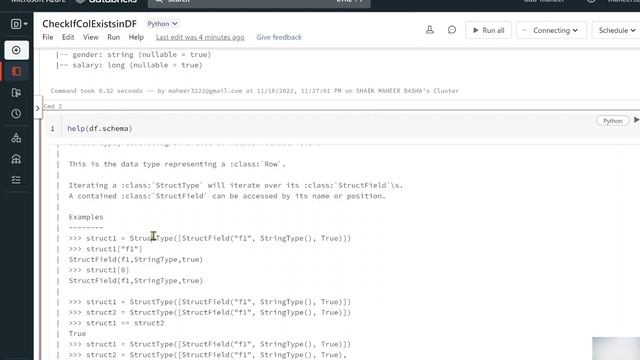Open the Connecting cluster dropdown
The height and width of the screenshot is (360, 640).
tap(551, 30)
